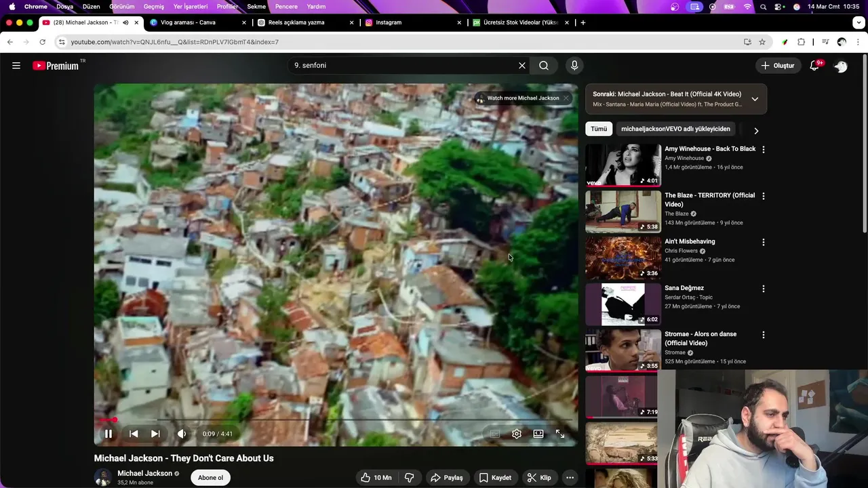Image resolution: width=868 pixels, height=488 pixels.
Task: Toggle subtitles in the player
Action: [495, 434]
